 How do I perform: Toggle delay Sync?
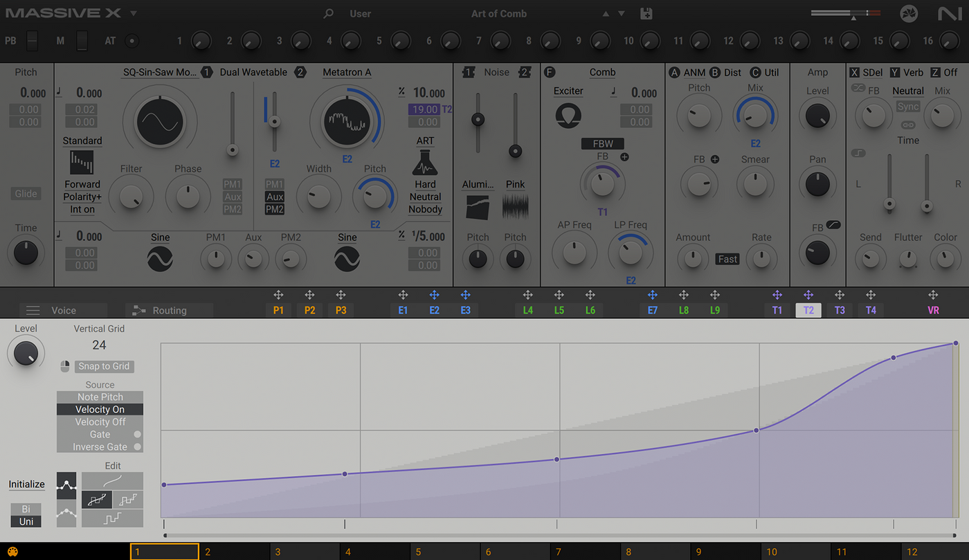(908, 107)
